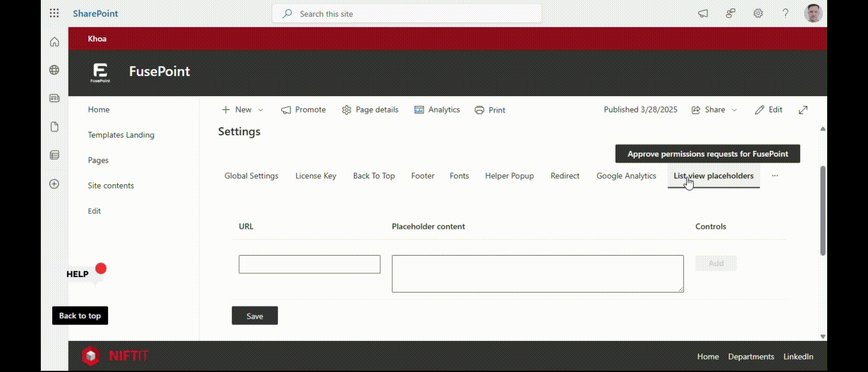This screenshot has width=868, height=372.
Task: Click the page vertical scrollbar
Action: 823,211
